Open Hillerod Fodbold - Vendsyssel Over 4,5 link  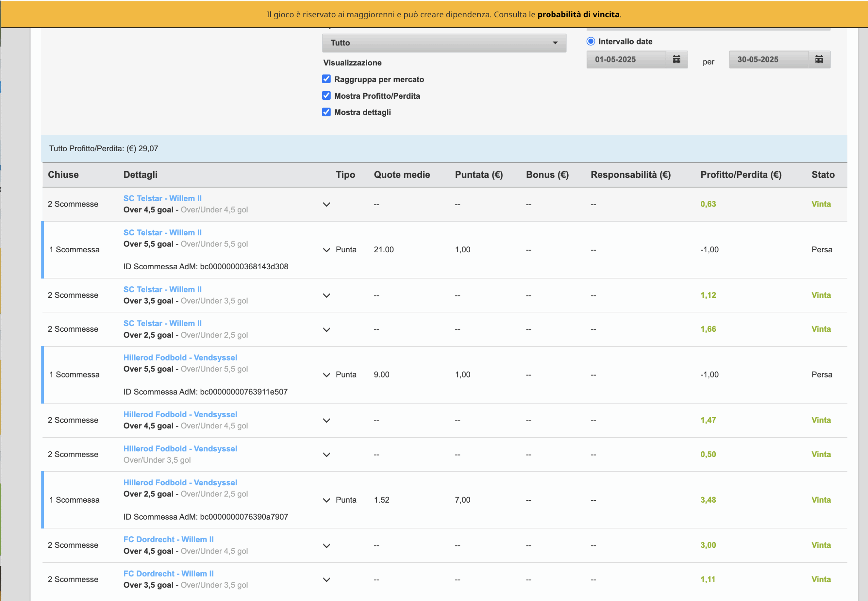(180, 414)
